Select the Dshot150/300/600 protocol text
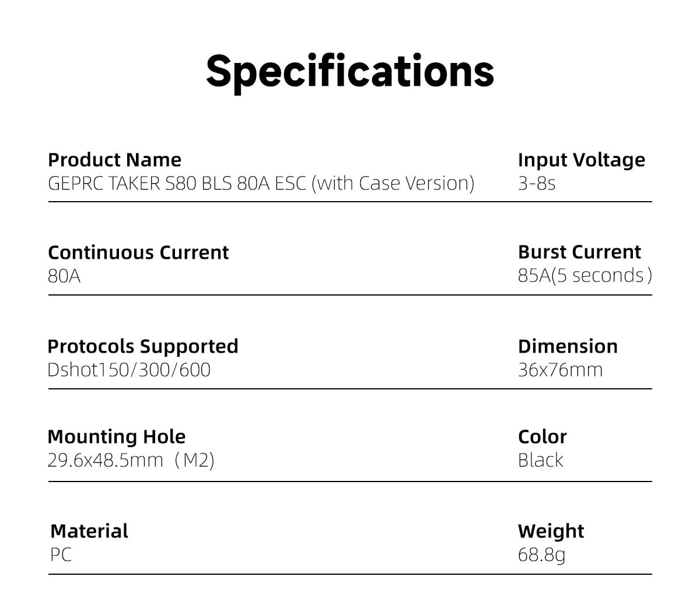The width and height of the screenshot is (700, 615). click(129, 370)
